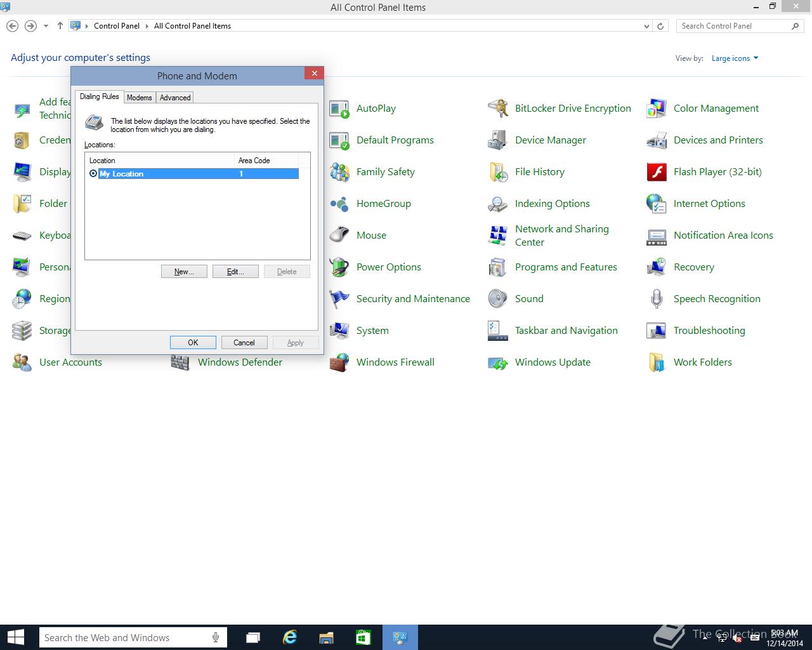
Task: Open the Sound speaker icon
Action: pyautogui.click(x=498, y=298)
